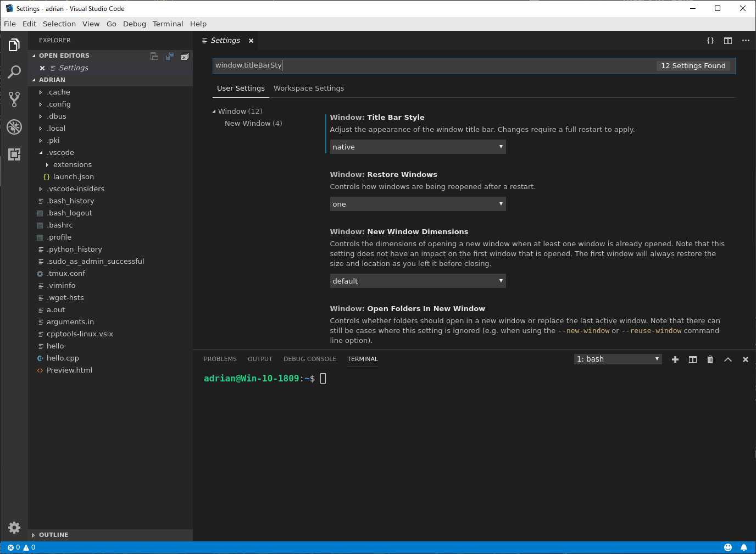Open the File menu
The height and width of the screenshot is (554, 756).
click(10, 24)
